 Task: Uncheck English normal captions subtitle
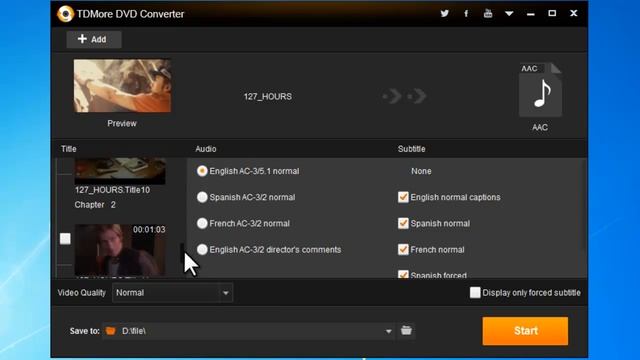pos(403,197)
